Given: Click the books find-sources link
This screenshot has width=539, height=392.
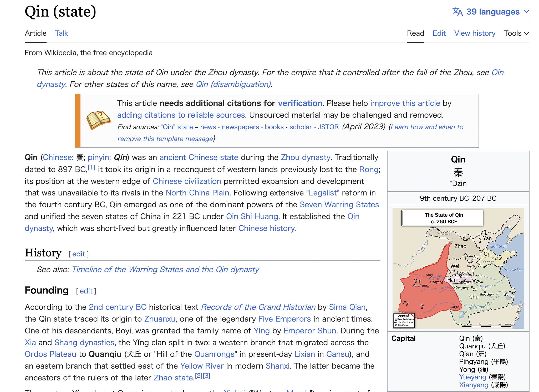Looking at the screenshot, I should click(x=274, y=127).
